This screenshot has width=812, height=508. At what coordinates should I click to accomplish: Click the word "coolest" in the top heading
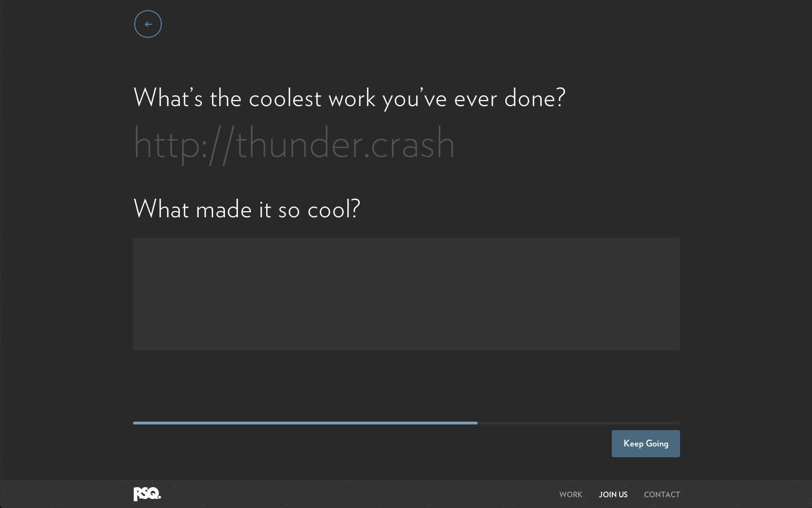click(x=285, y=98)
